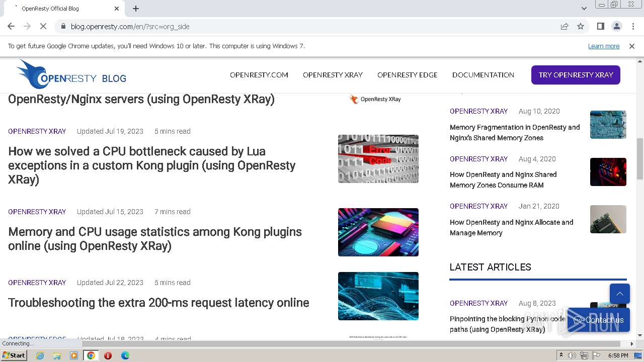Click the Memory Fragmentation sidebar thumbnail
644x362 pixels.
click(608, 125)
